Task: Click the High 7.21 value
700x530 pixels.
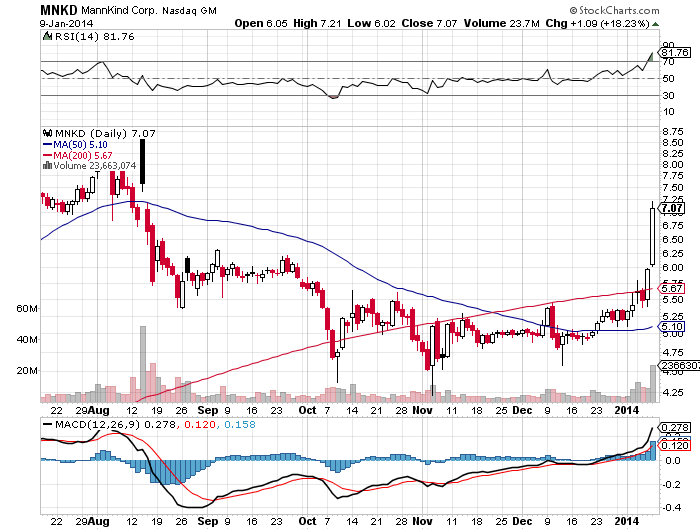Action: point(317,23)
